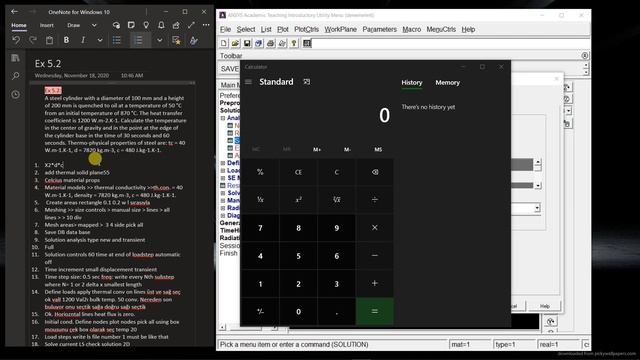Image resolution: width=640 pixels, height=360 pixels.
Task: Click OneNote back arrow
Action: (14, 12)
